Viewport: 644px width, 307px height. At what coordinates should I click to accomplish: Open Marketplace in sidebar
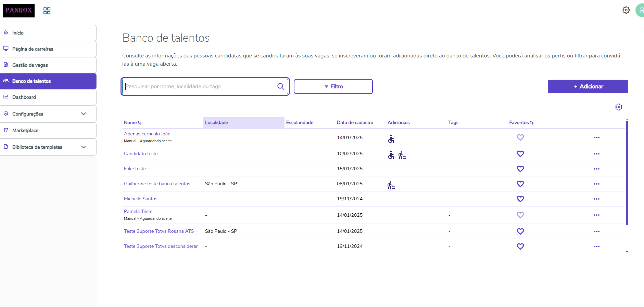tap(48, 130)
